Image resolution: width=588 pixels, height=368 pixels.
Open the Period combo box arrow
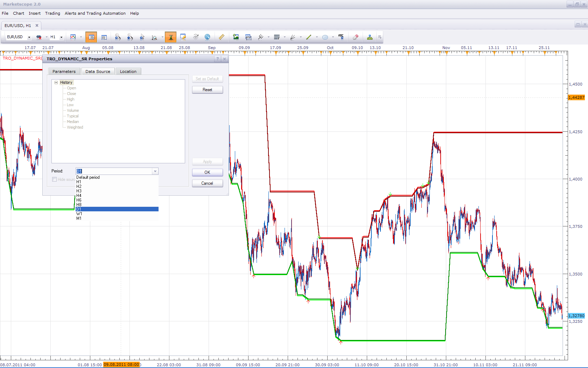click(x=155, y=171)
